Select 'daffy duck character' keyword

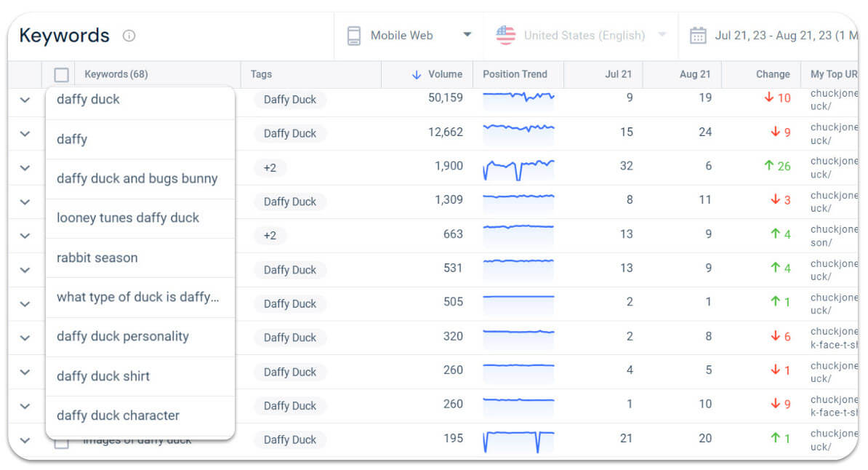(x=140, y=415)
